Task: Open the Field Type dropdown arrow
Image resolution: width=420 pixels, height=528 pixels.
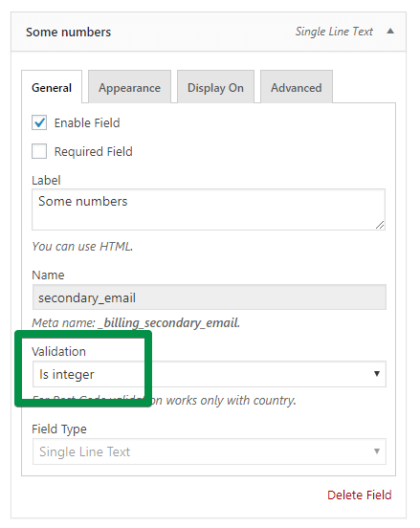Action: [377, 451]
